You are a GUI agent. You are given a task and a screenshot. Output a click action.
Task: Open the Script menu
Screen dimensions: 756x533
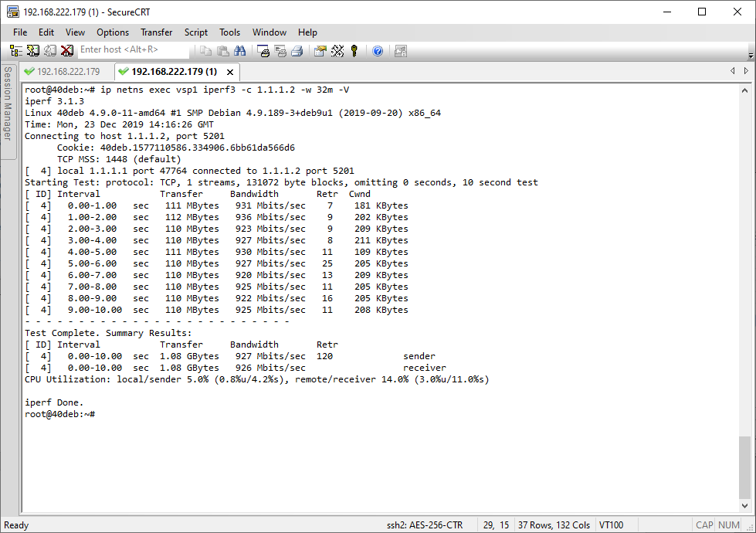(x=195, y=32)
